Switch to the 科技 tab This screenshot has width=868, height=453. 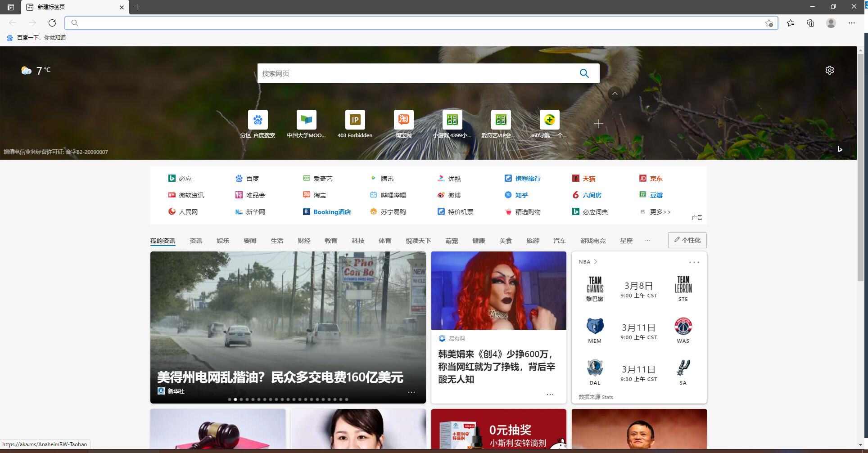pyautogui.click(x=358, y=241)
